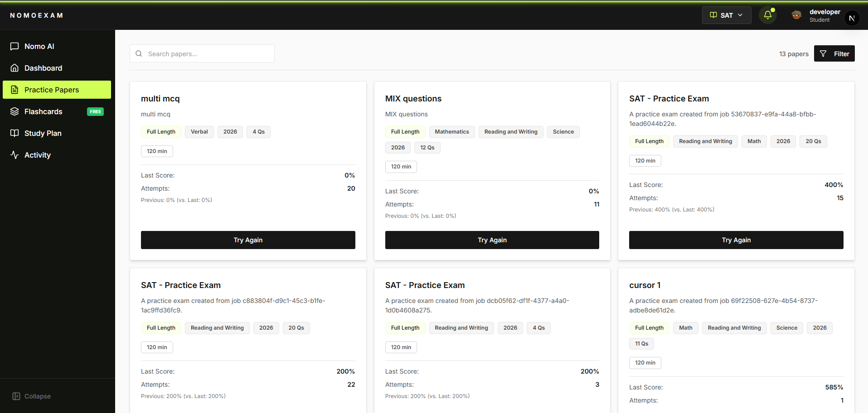Click Science tag on MIX questions

click(x=563, y=132)
